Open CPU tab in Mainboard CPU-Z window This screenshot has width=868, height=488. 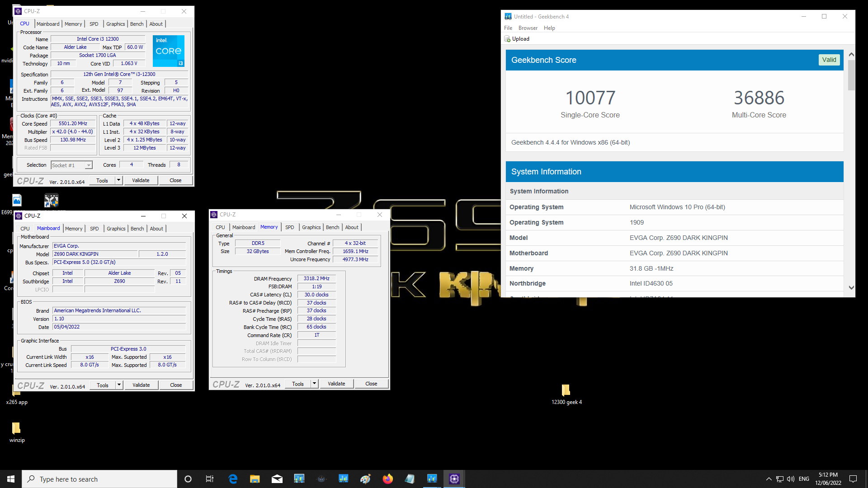tap(25, 229)
